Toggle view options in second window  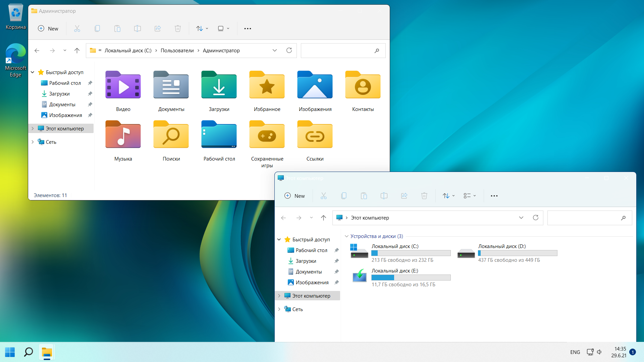pos(470,195)
